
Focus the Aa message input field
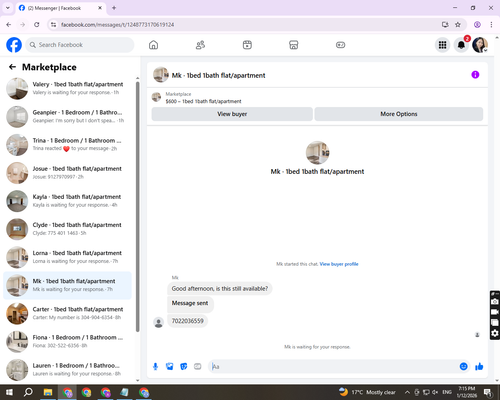(x=333, y=367)
